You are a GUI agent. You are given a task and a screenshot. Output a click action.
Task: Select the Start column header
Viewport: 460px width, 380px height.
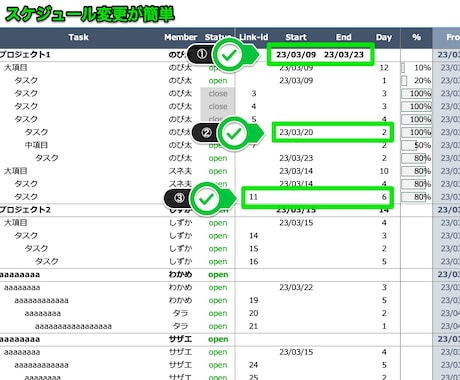pyautogui.click(x=296, y=37)
